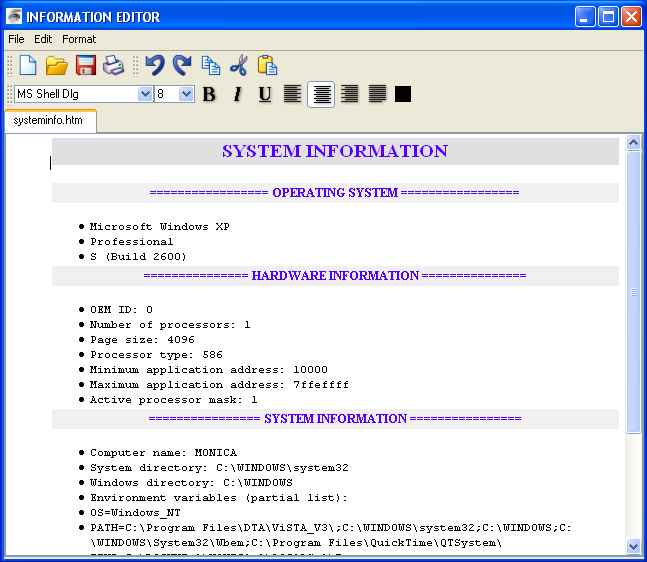This screenshot has width=647, height=562.
Task: Click the lower SYSTEM INFORMATION section heading
Action: coord(335,419)
